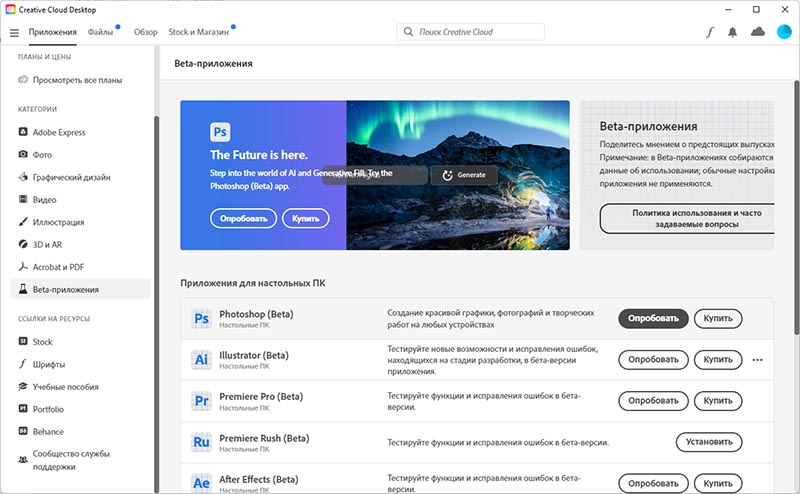Click the Acrobat и PDF icon

(x=23, y=266)
